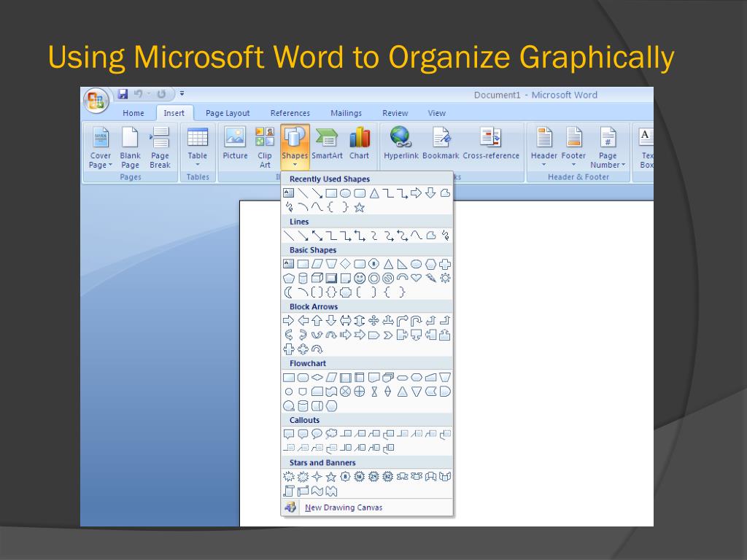Click the Redo icon

point(161,94)
